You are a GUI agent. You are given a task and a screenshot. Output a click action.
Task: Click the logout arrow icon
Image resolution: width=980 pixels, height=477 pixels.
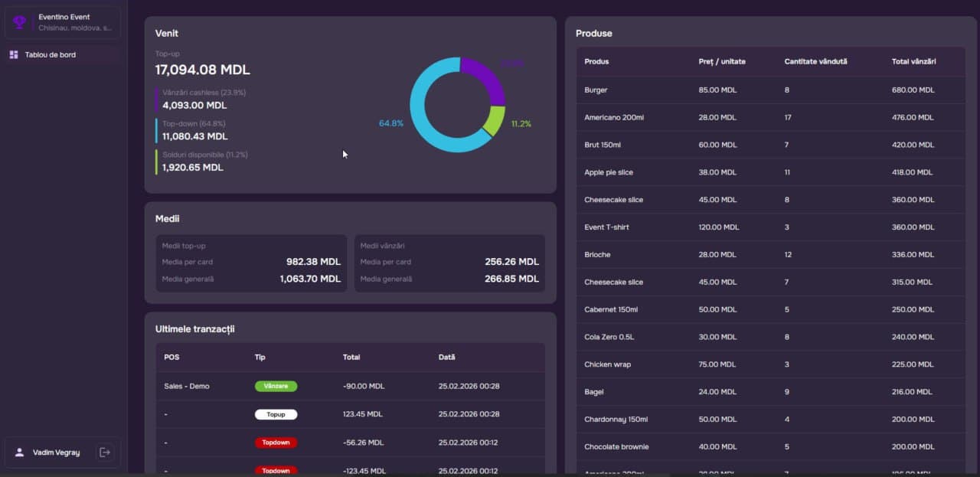[105, 452]
